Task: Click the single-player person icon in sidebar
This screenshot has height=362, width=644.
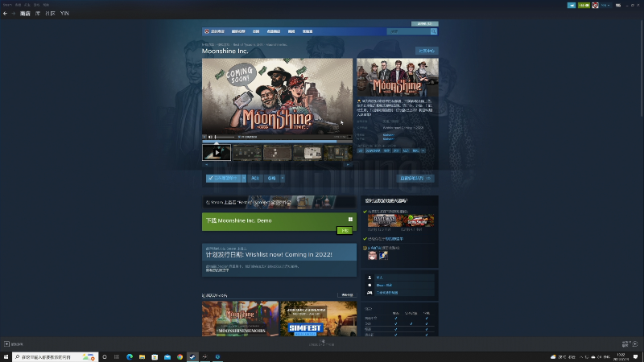Action: (x=369, y=278)
